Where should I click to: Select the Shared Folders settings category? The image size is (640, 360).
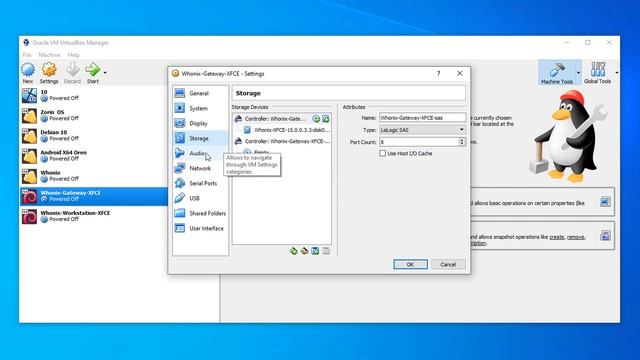pyautogui.click(x=200, y=213)
